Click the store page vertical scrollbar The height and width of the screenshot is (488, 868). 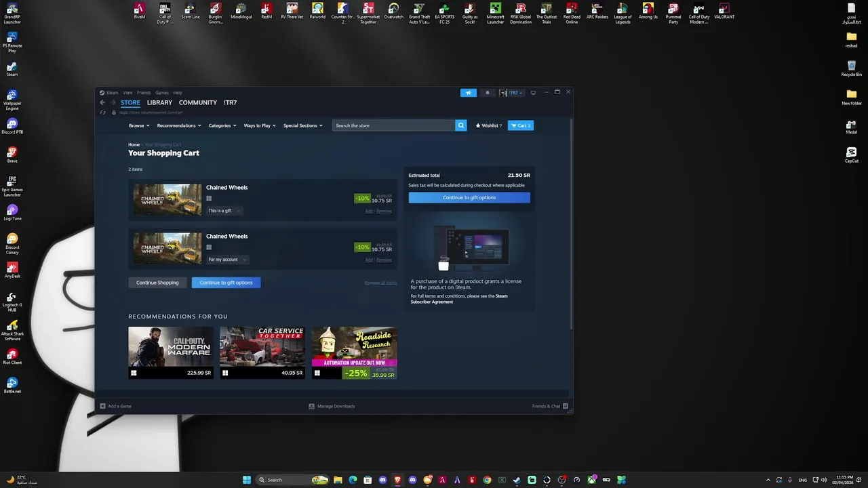[x=572, y=224]
